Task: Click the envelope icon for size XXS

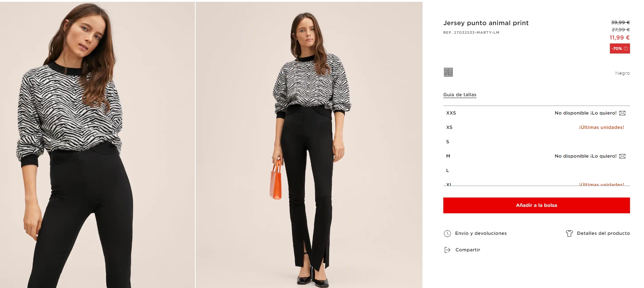Action: coord(622,113)
